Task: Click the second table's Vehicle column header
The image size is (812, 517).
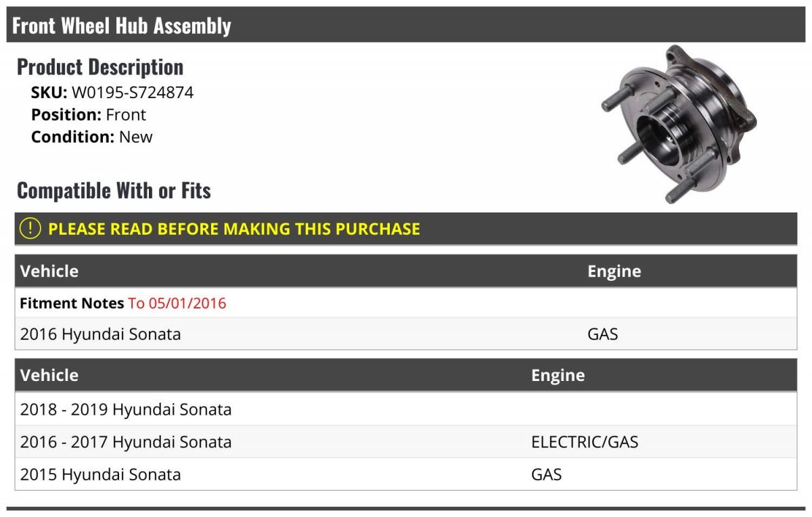Action: coord(49,375)
